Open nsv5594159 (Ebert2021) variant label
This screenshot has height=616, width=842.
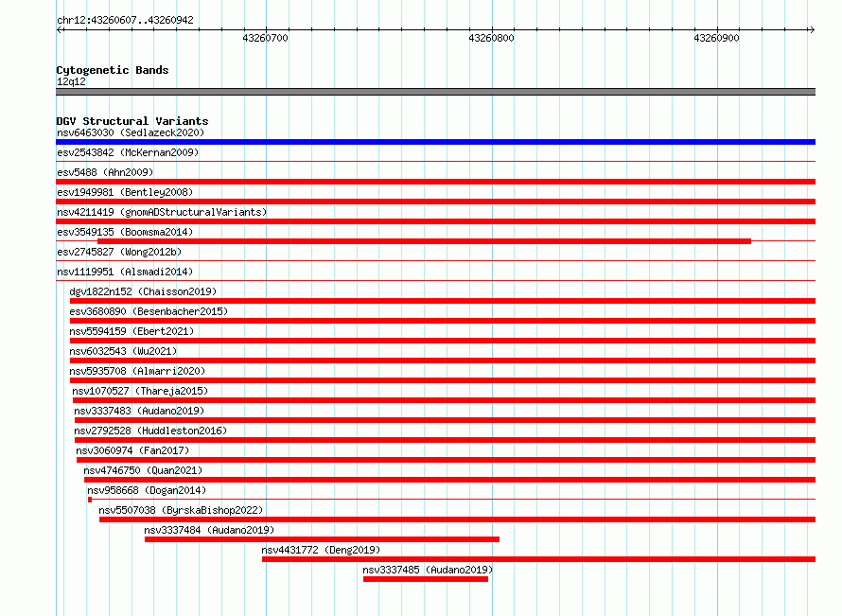click(x=132, y=331)
